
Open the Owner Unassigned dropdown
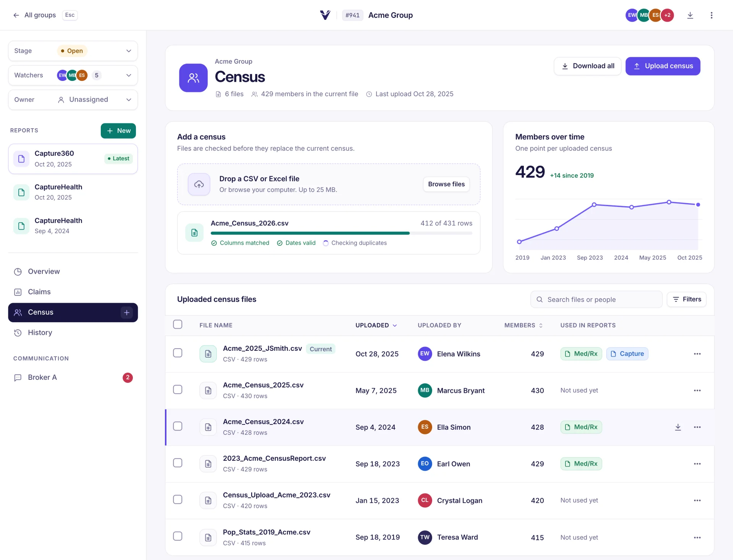click(73, 100)
